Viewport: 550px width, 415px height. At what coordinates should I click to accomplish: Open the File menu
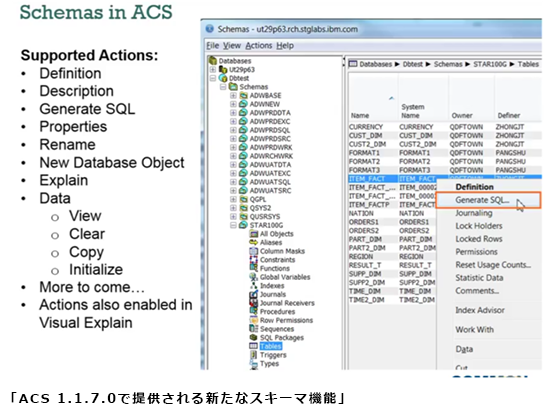point(213,46)
